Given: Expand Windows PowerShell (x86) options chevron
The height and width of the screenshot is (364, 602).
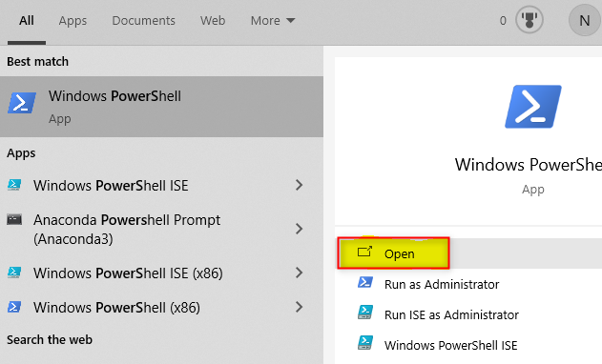Looking at the screenshot, I should click(x=299, y=307).
